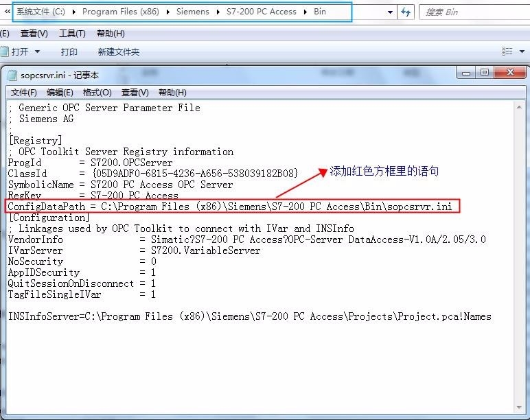530x420 pixels.
Task: Click the [Configuration] section line
Action: [x=49, y=218]
